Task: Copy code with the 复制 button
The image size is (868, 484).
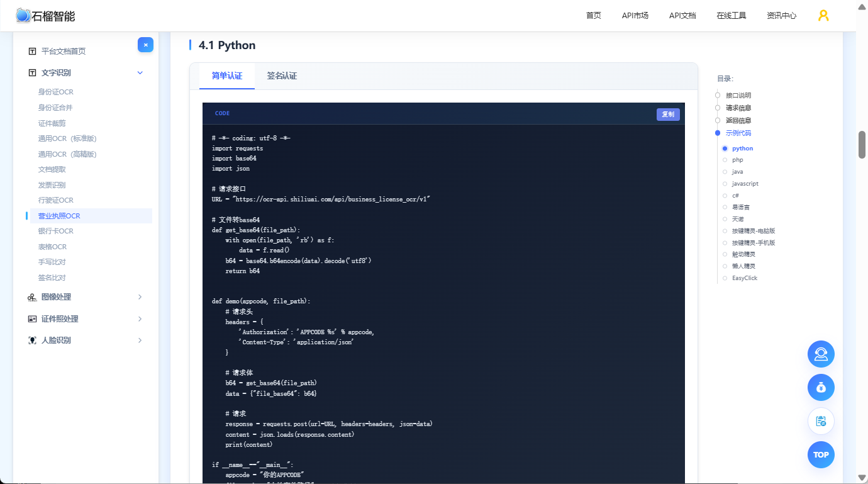Action: point(668,115)
